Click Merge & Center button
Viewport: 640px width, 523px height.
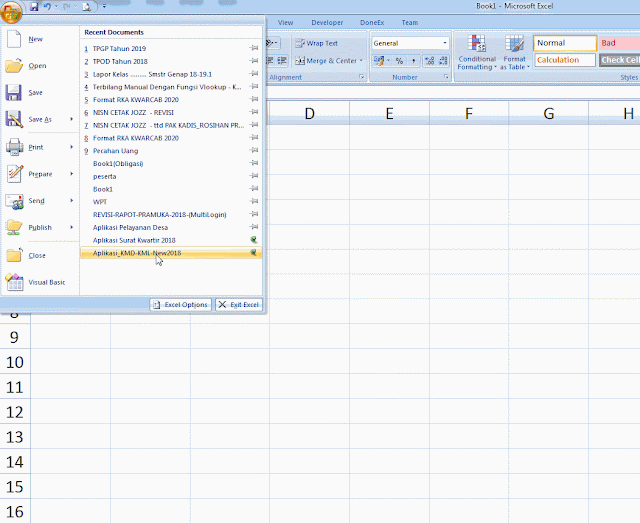[x=326, y=61]
